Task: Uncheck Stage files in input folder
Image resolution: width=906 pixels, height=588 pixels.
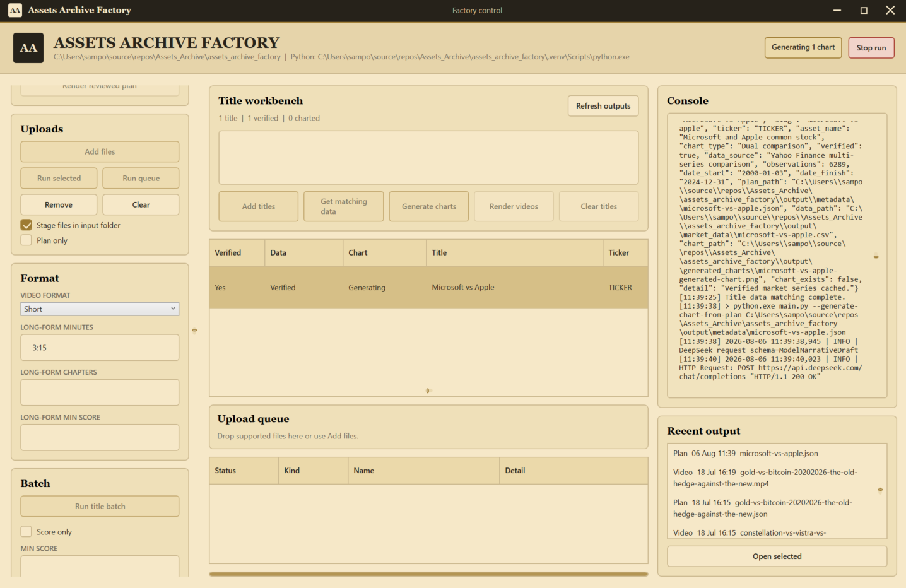Action: (x=26, y=225)
